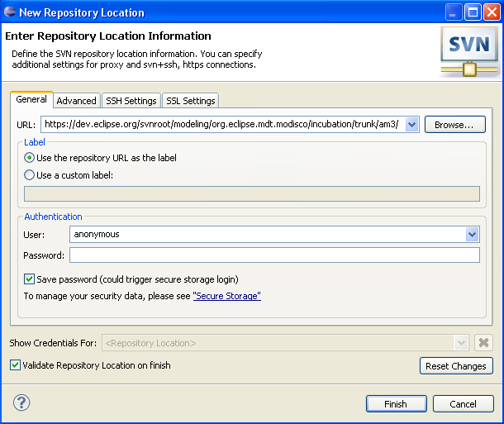Open the help question mark icon
This screenshot has height=424, width=504.
[x=21, y=403]
